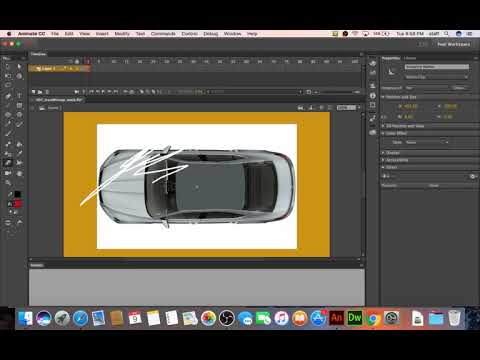
Task: Click Scene 1 in the edit bar
Action: coord(53,108)
